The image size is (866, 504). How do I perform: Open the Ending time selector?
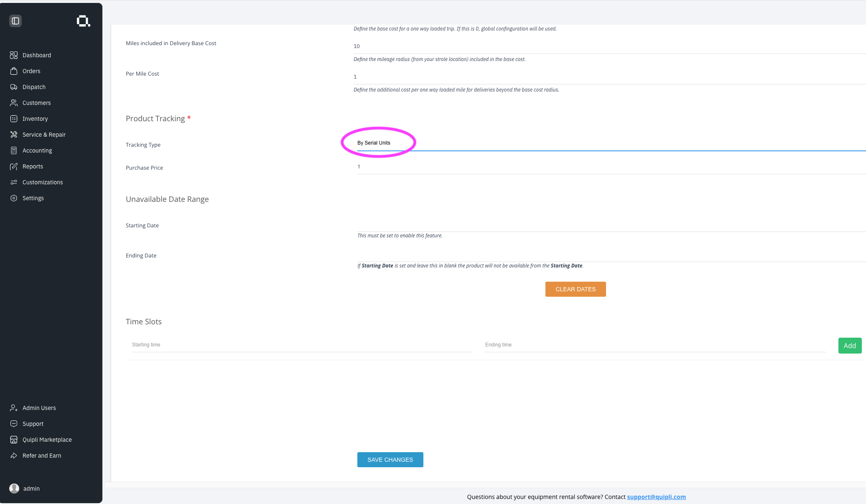[655, 345]
